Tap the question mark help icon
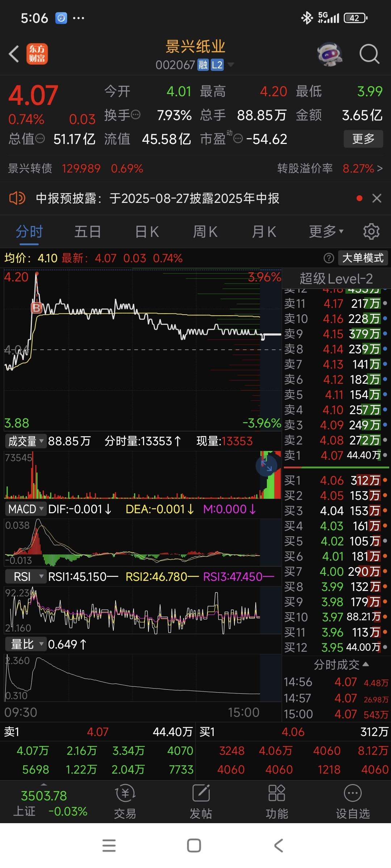The image size is (391, 868). [x=329, y=258]
